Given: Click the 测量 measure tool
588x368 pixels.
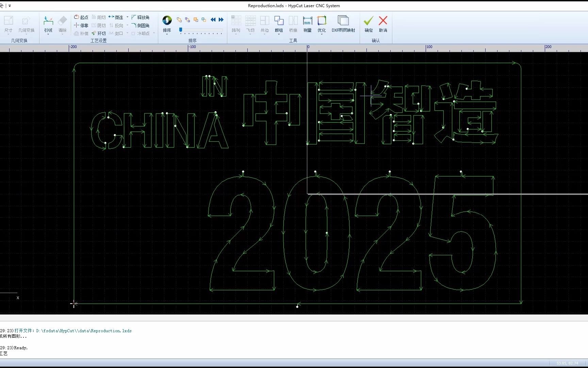Looking at the screenshot, I should (x=308, y=24).
